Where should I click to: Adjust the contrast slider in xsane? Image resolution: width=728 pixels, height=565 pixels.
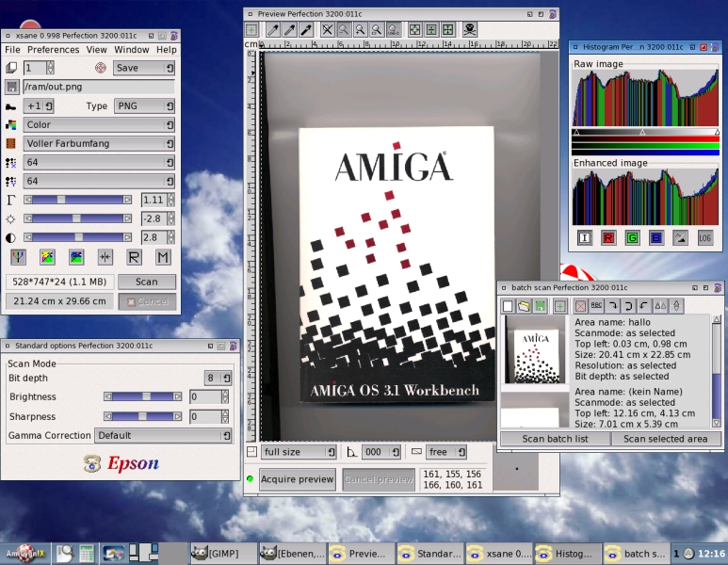[77, 237]
